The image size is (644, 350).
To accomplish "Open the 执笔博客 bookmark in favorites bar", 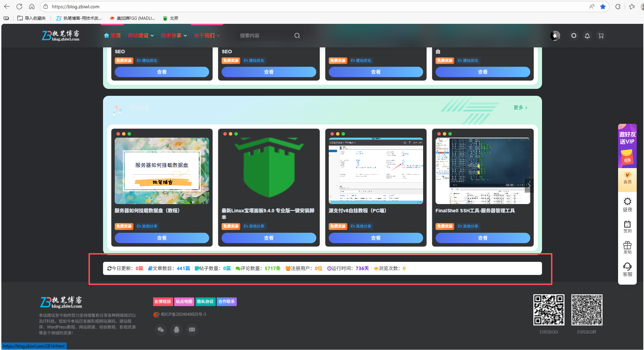I will [x=79, y=18].
